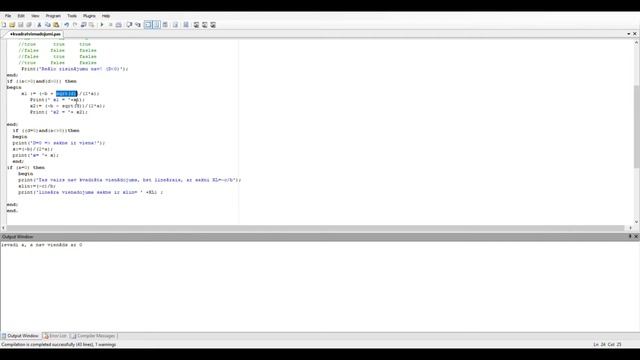This screenshot has height=360, width=640.
Task: Click the editor scroll down arrow
Action: 636,222
